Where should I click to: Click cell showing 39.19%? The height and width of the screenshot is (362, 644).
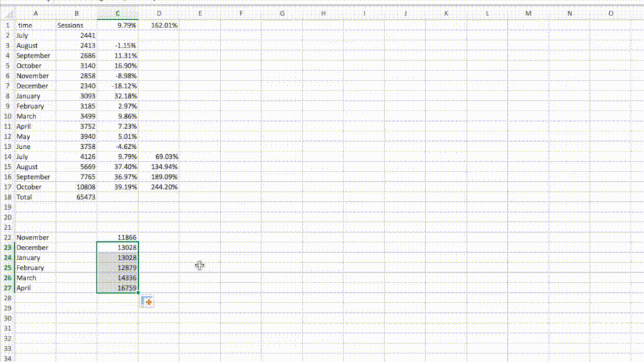click(117, 187)
